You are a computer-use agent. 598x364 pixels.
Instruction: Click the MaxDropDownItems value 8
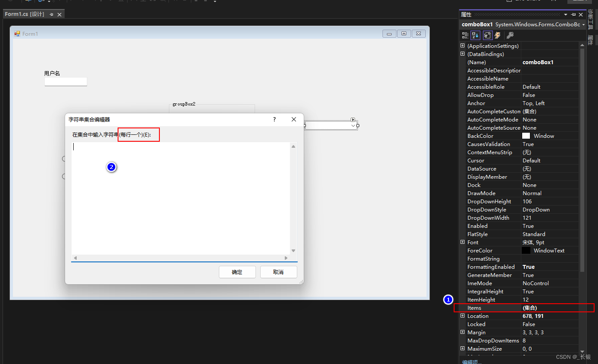coord(524,340)
